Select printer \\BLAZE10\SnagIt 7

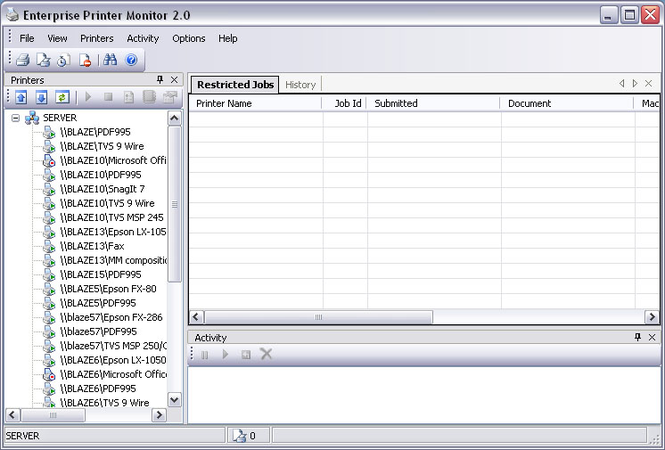(102, 189)
